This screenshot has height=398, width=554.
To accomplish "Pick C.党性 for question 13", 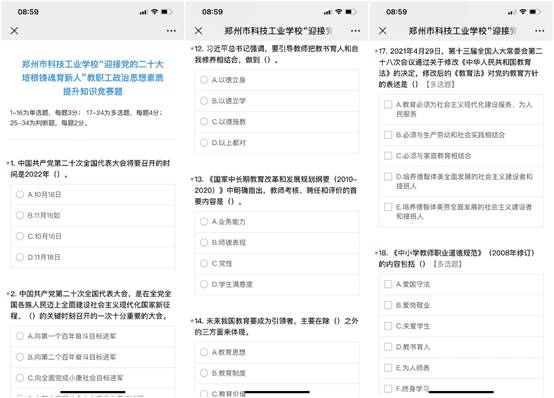I will (277, 263).
